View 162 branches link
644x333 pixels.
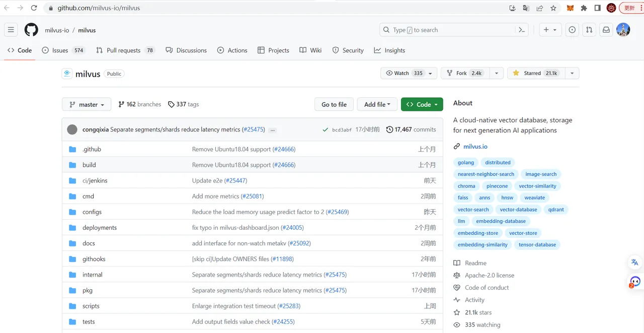click(x=140, y=104)
